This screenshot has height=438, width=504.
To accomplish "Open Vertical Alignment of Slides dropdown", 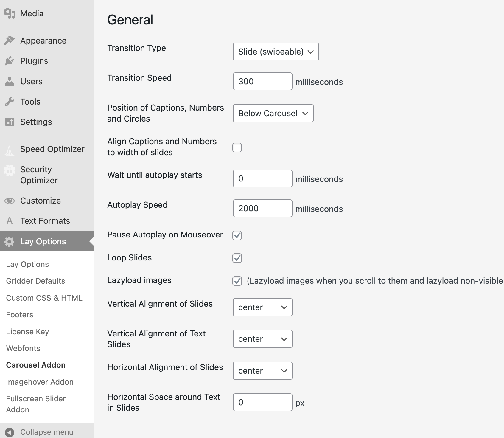I will click(x=262, y=307).
